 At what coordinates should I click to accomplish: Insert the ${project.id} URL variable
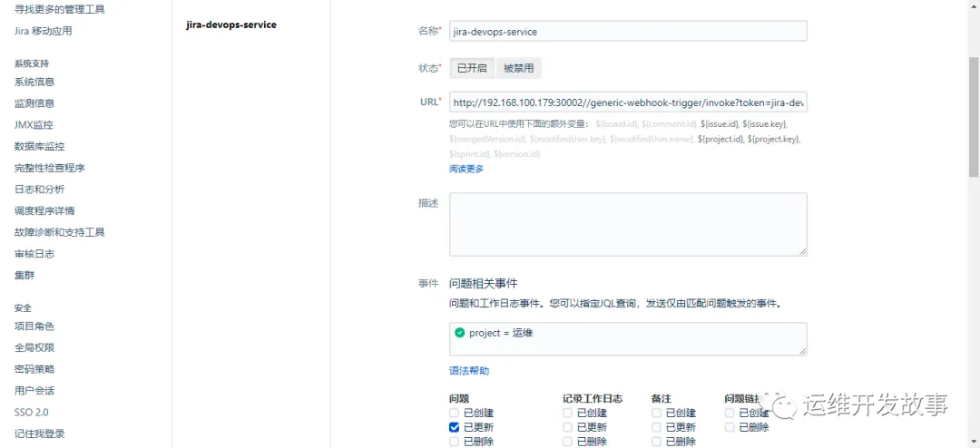point(720,139)
